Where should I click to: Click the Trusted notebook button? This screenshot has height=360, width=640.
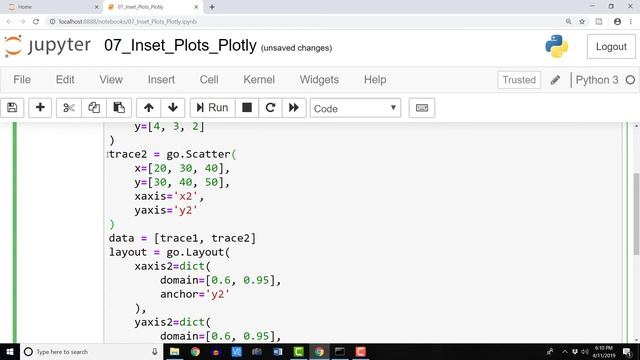(x=519, y=80)
